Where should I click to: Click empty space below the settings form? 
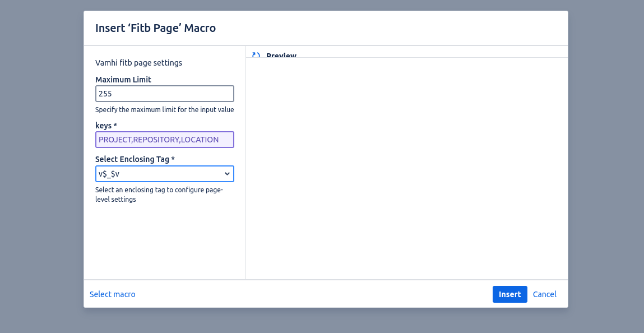pos(164,241)
